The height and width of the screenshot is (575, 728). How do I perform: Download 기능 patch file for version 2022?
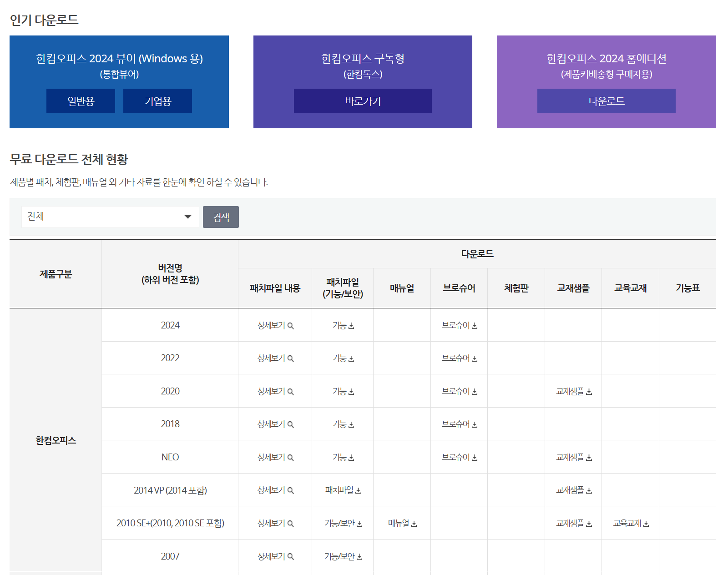(342, 358)
